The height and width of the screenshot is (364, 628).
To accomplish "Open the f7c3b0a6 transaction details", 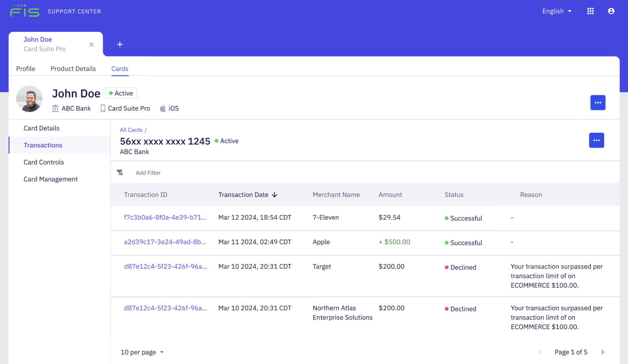I will point(165,217).
